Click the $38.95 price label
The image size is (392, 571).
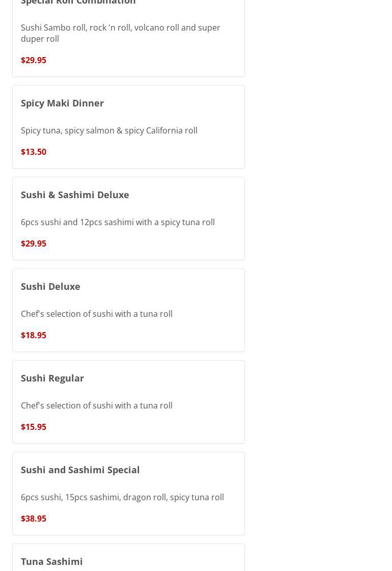tap(34, 519)
